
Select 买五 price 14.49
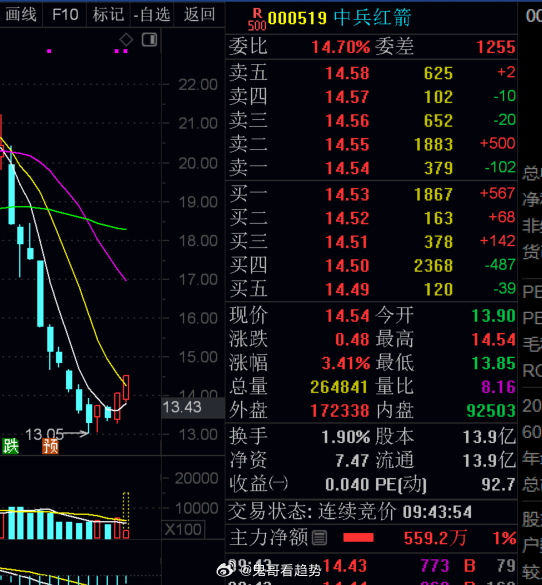pyautogui.click(x=347, y=290)
